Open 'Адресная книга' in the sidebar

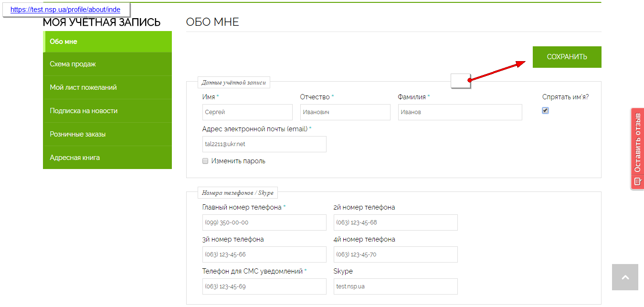(x=107, y=158)
